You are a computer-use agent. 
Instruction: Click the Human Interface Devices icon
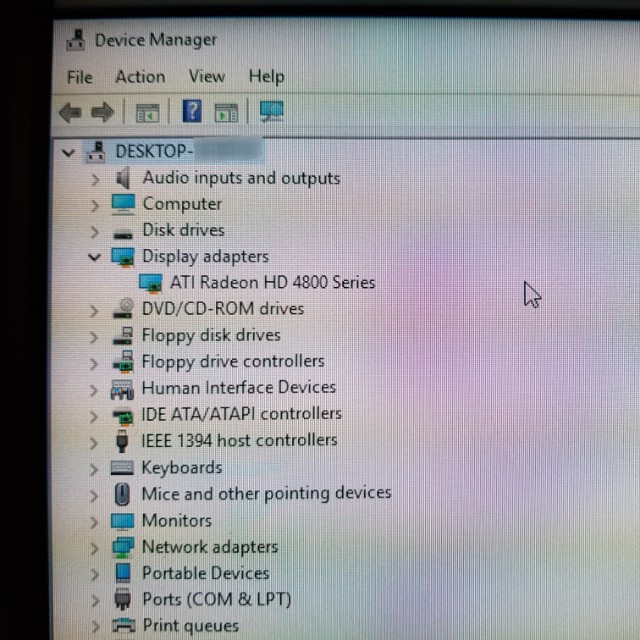tap(122, 389)
